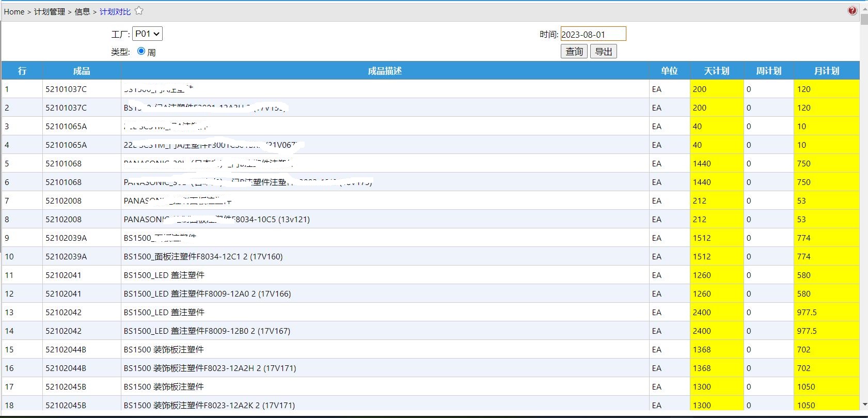Image resolution: width=868 pixels, height=418 pixels.
Task: Open the 信息 breadcrumb
Action: pyautogui.click(x=82, y=11)
